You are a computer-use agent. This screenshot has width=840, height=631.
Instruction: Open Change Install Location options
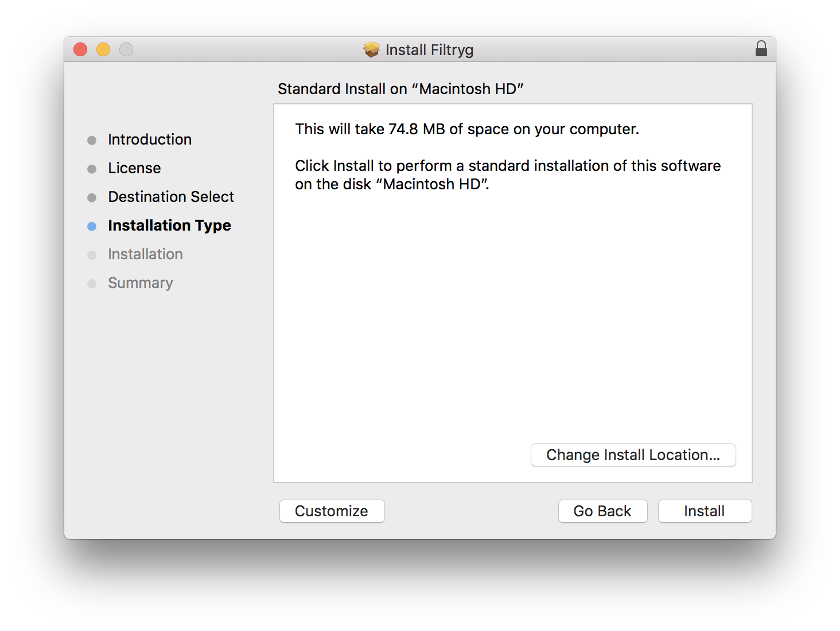pos(633,455)
